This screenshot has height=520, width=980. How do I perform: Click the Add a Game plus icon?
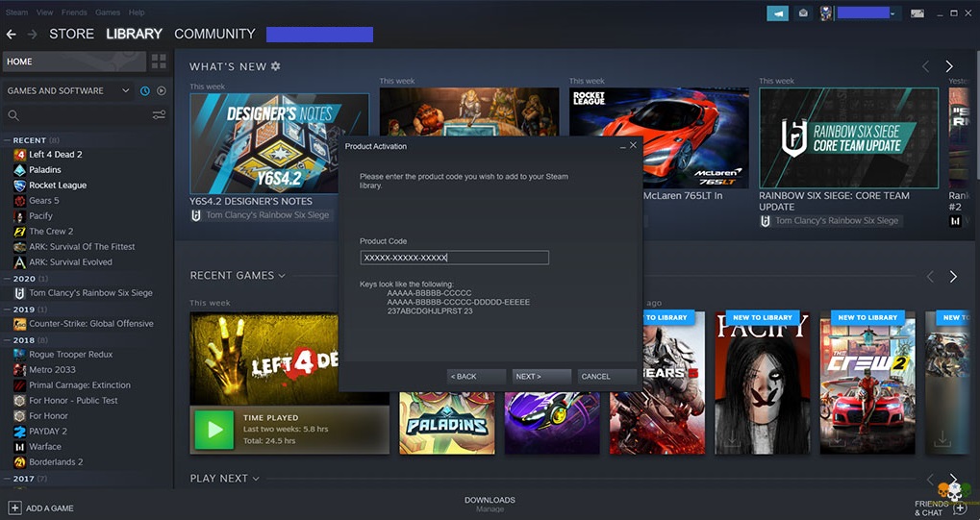coord(15,508)
